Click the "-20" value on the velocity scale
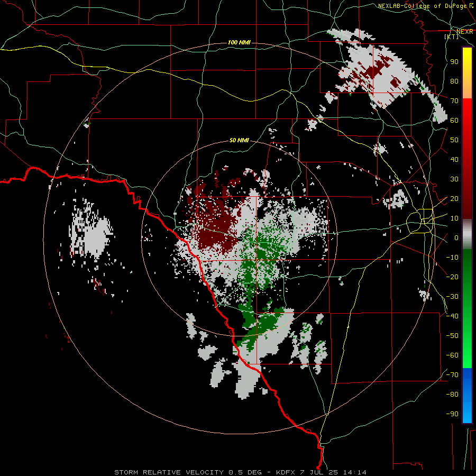476x476 pixels. click(452, 277)
